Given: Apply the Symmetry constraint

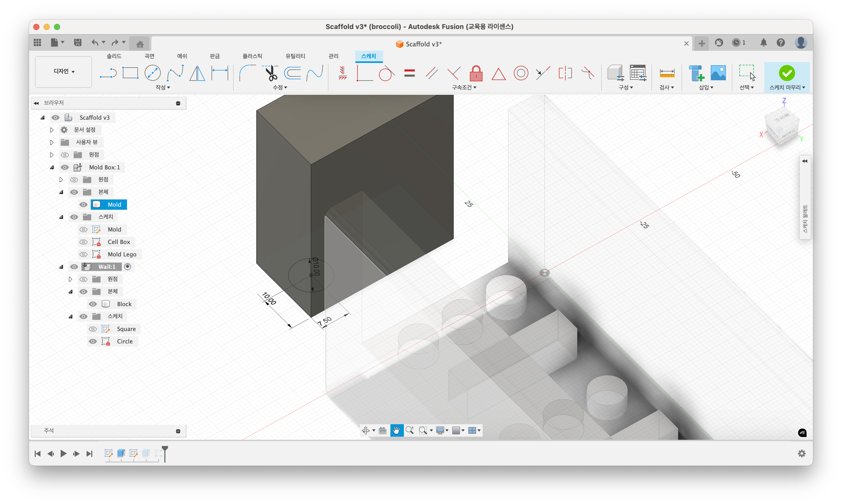Looking at the screenshot, I should pyautogui.click(x=565, y=73).
